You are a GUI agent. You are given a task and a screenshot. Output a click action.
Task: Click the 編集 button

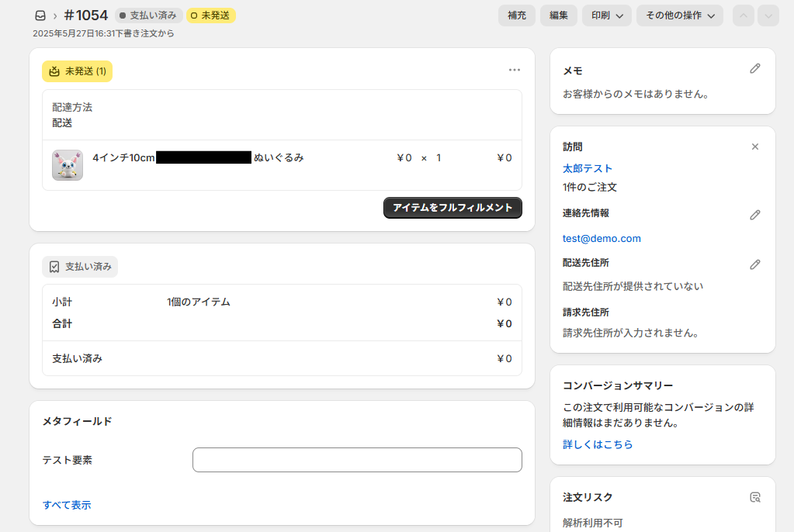(x=559, y=16)
